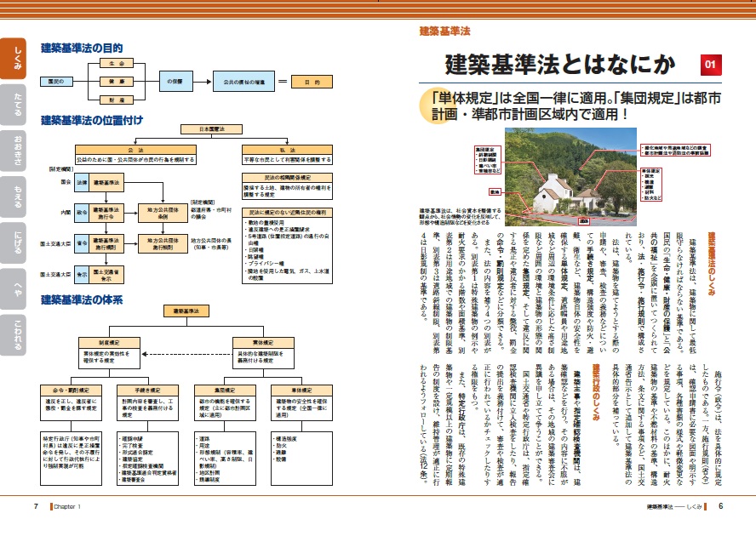Image resolution: width=756 pixels, height=536 pixels.
Task: Click the orange 目的 box
Action: coord(312,82)
